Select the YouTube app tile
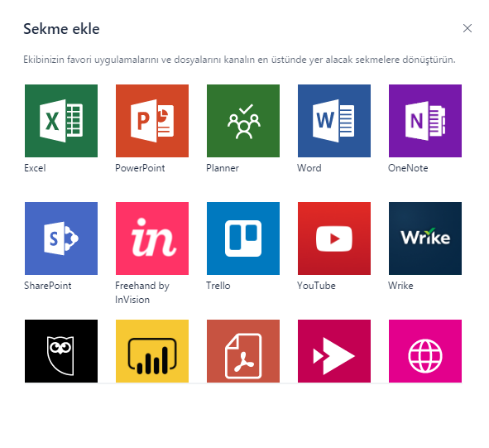This screenshot has height=448, width=489. (x=334, y=238)
